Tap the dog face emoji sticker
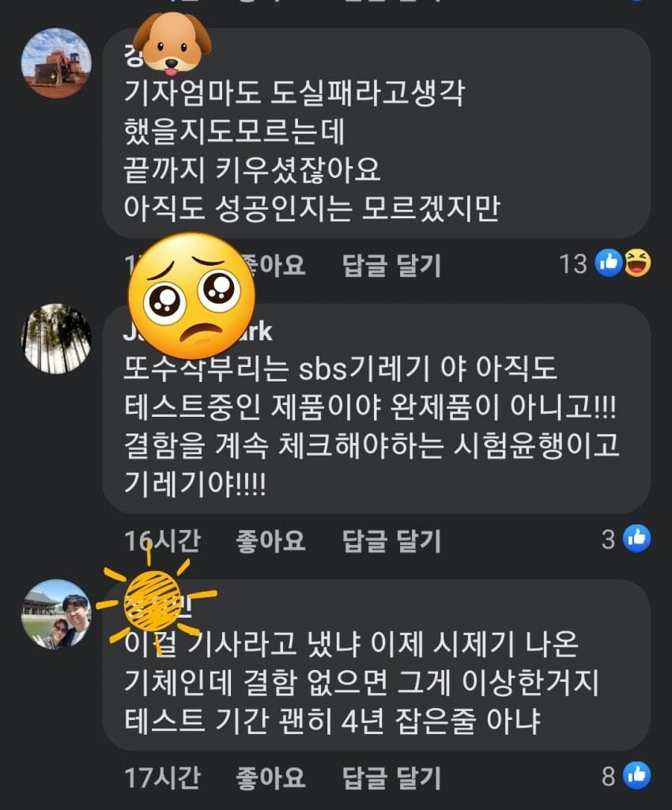Screen dimensions: 672x810 point(172,43)
